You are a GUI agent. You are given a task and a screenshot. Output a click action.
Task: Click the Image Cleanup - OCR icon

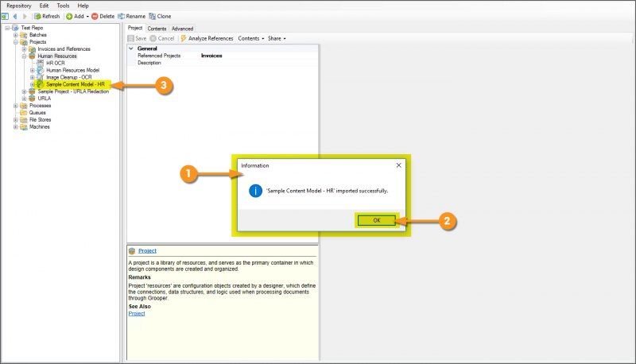41,77
